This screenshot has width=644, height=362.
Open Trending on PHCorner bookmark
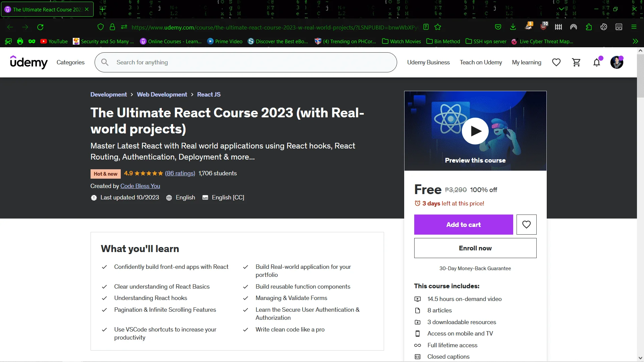345,42
